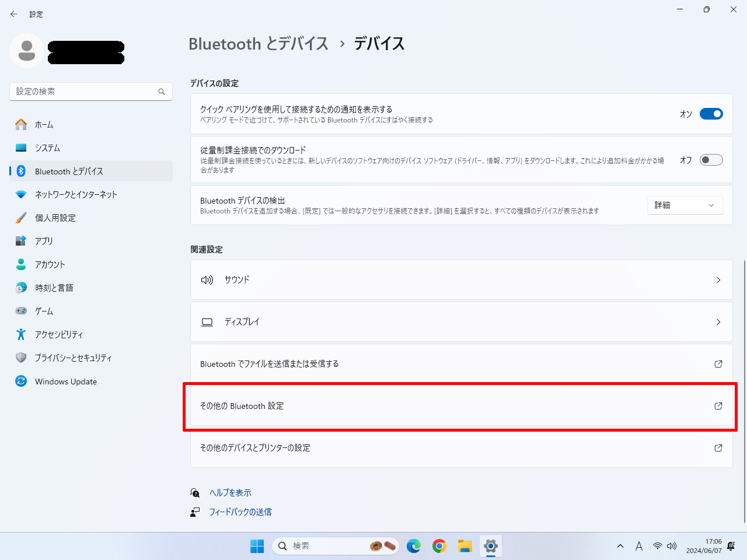Click the Settings gear in taskbar
Image resolution: width=747 pixels, height=560 pixels.
click(491, 546)
